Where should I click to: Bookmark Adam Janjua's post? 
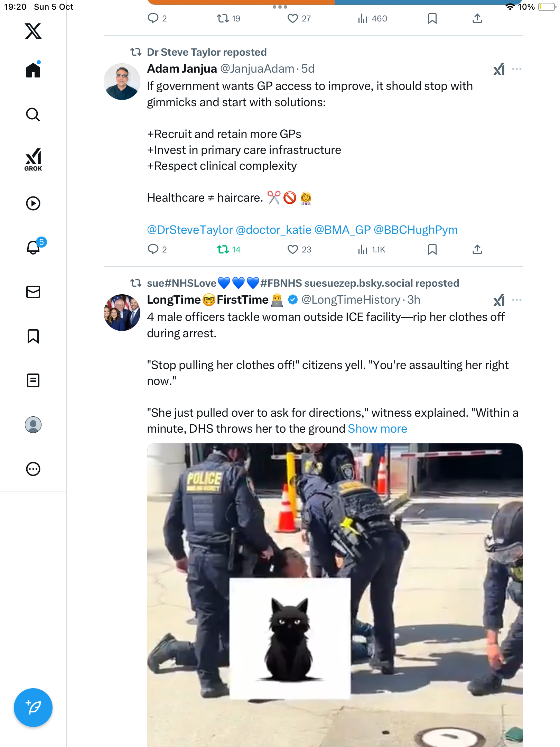pos(432,249)
